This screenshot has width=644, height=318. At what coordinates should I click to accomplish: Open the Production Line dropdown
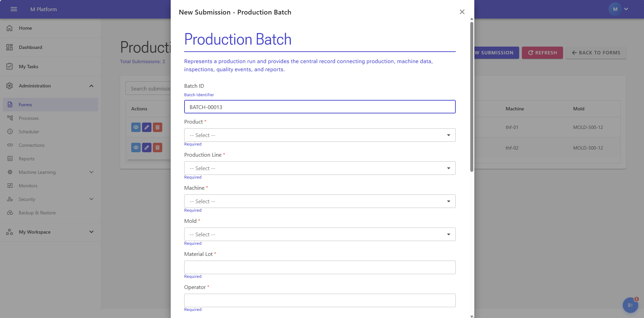point(320,168)
